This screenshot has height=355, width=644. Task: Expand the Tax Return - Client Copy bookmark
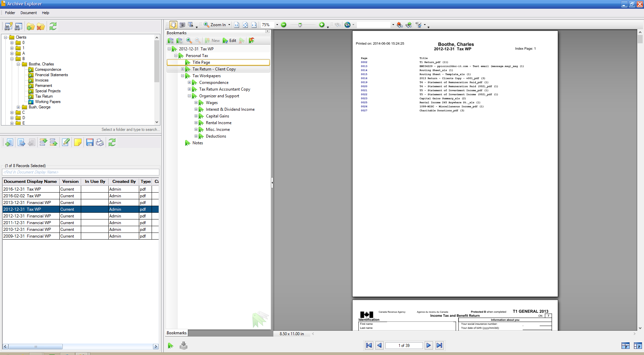coord(183,69)
